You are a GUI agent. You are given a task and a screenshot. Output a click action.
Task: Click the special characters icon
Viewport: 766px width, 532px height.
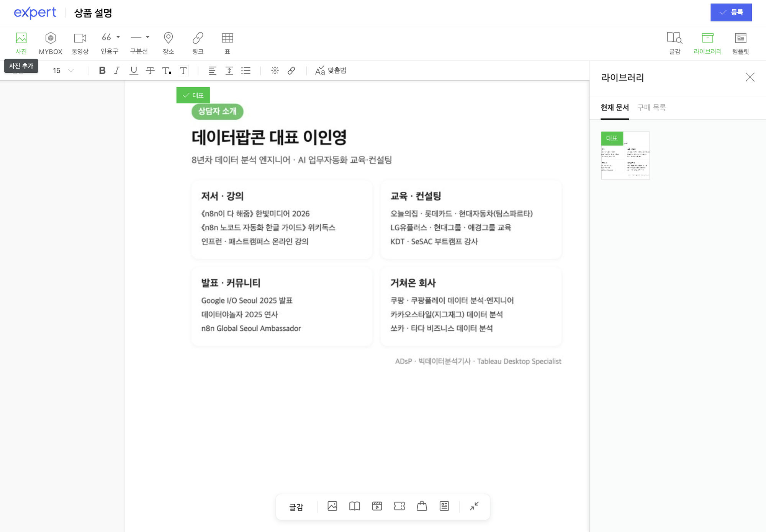(275, 70)
